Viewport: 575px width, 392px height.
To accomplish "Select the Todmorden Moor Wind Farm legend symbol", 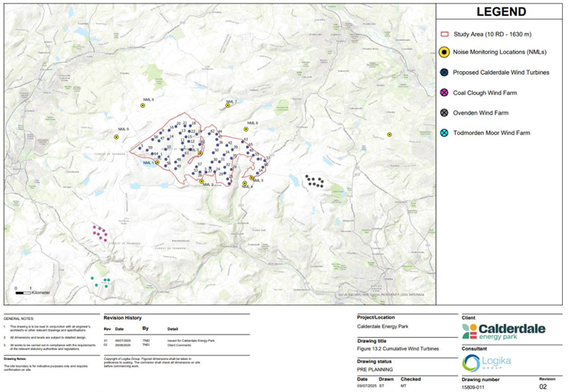I will pyautogui.click(x=444, y=132).
